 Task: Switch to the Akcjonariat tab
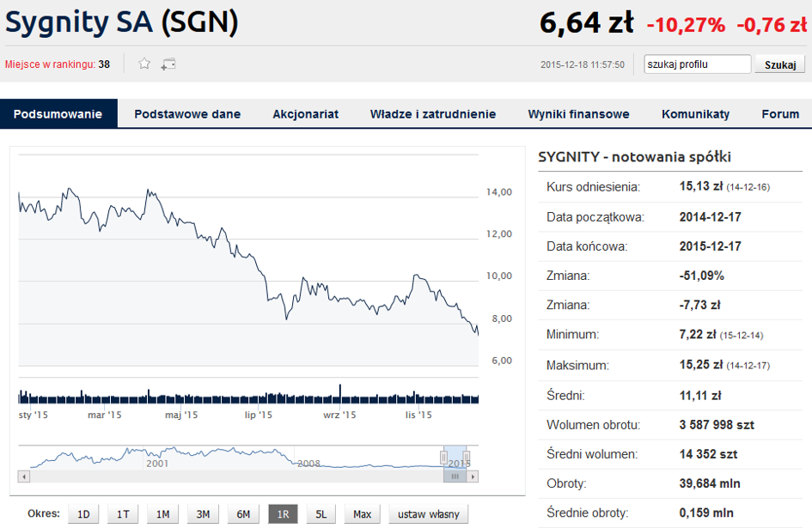click(306, 114)
